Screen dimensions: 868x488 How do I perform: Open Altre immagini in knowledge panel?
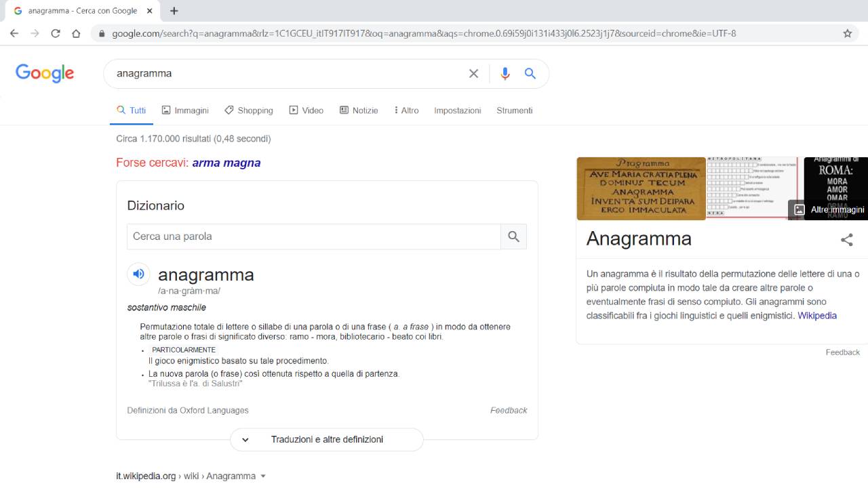tap(829, 209)
